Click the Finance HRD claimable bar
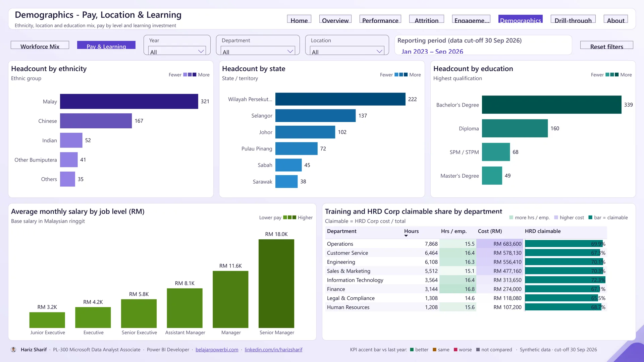The image size is (644, 362). [563, 289]
